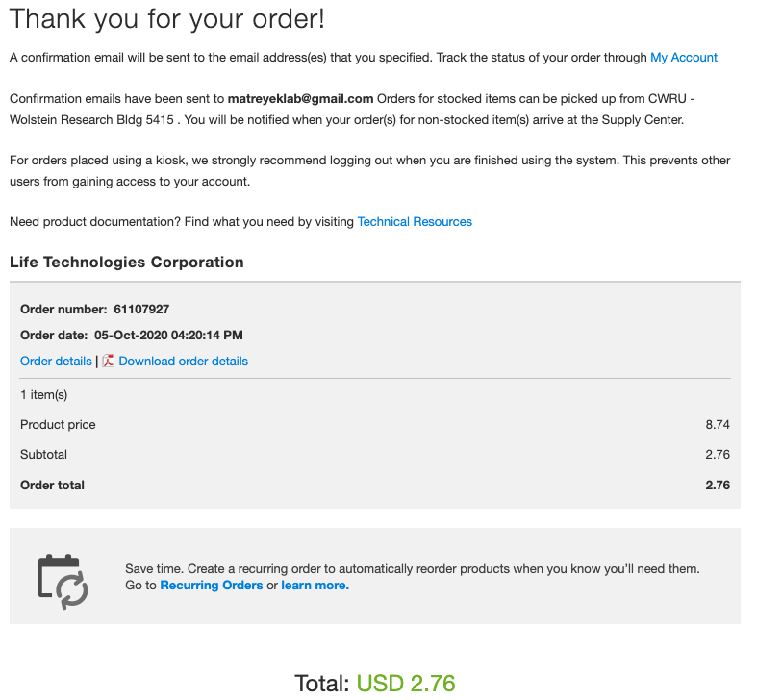Viewport: 757px width, 700px height.
Task: Click the learn more link
Action: pos(315,586)
